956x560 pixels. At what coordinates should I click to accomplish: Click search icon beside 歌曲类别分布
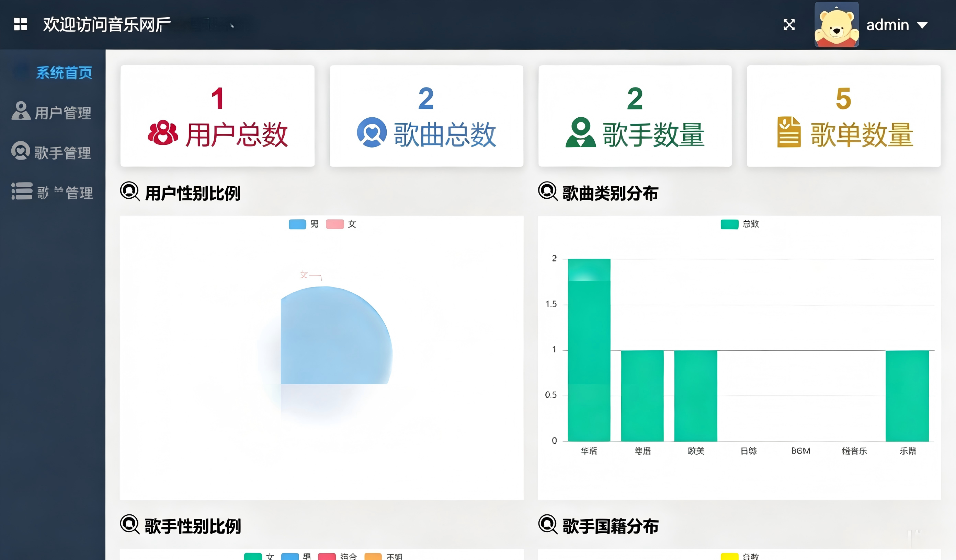click(x=548, y=191)
